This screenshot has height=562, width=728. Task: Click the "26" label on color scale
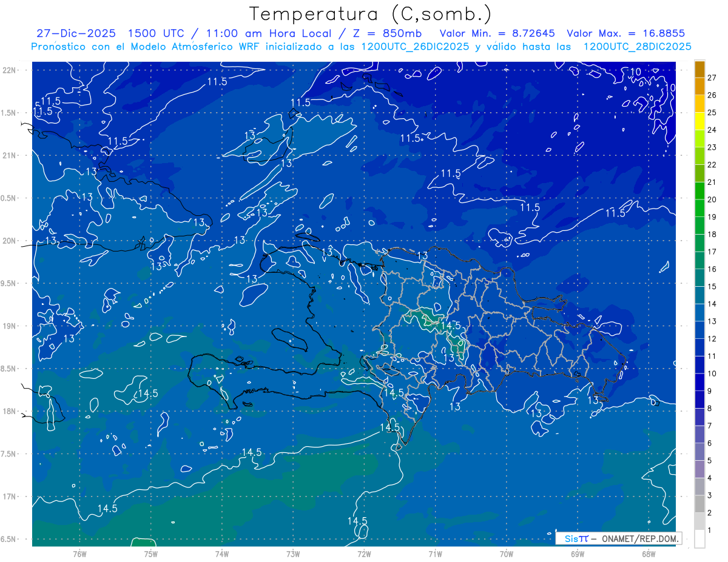(x=712, y=95)
